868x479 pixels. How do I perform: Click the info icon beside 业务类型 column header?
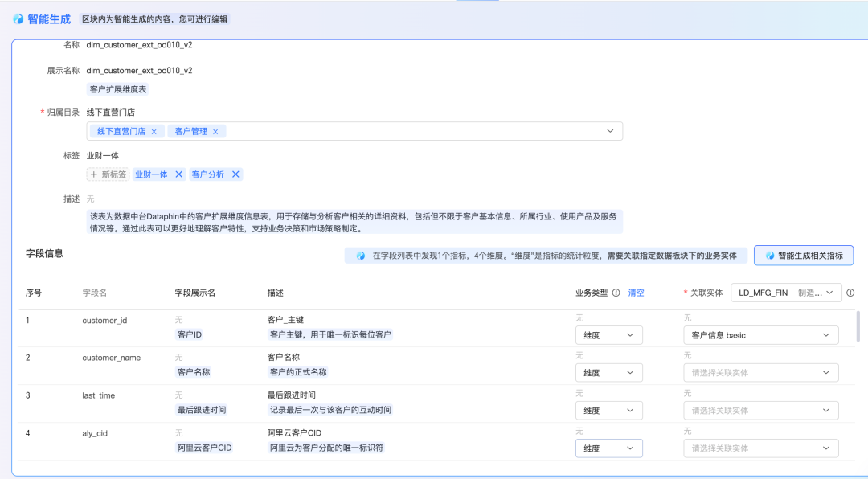614,292
